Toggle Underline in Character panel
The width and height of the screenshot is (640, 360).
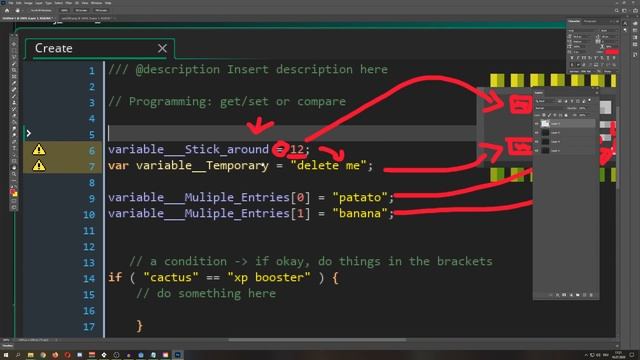[x=608, y=58]
